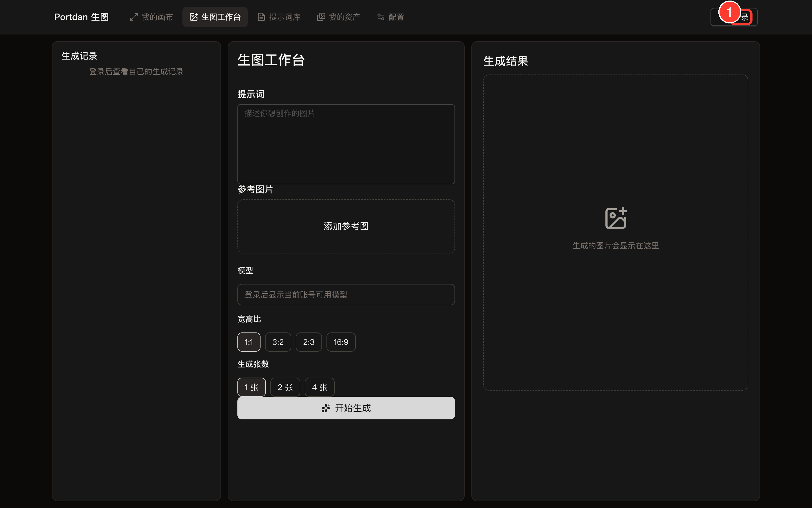Pick the 16:9 aspect ratio
812x508 pixels.
(341, 342)
